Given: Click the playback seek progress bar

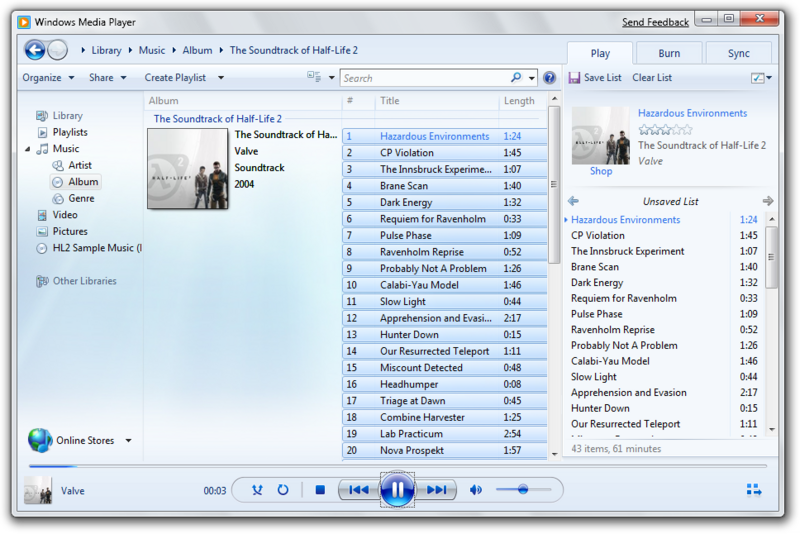Looking at the screenshot, I should [x=398, y=466].
